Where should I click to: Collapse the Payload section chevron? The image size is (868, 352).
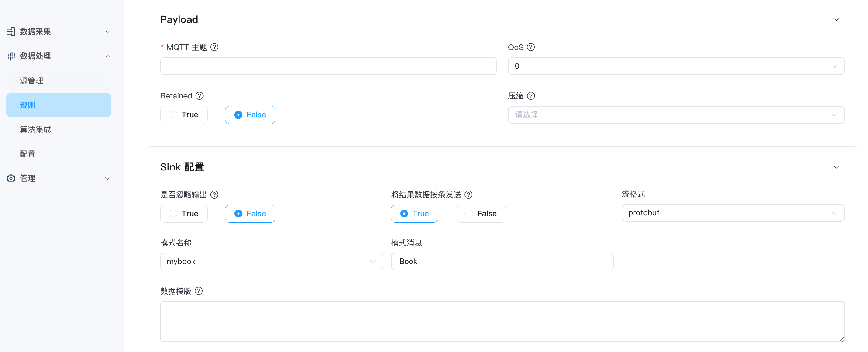[x=836, y=19]
